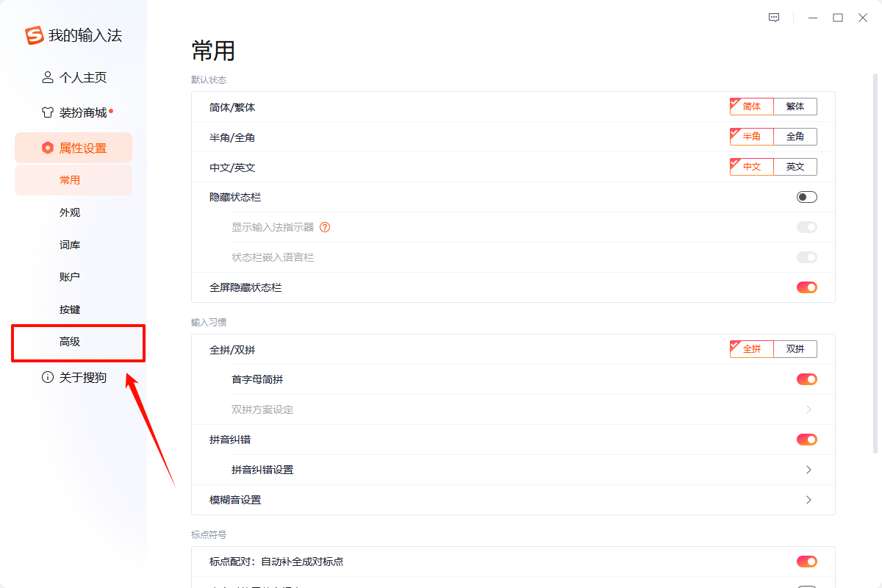Select 双拼 input scheme
The width and height of the screenshot is (882, 588).
coord(795,348)
